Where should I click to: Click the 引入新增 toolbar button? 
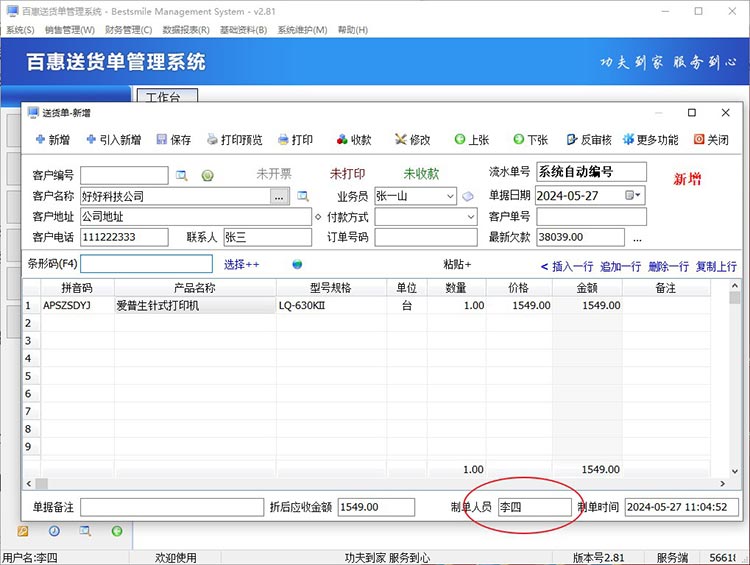pyautogui.click(x=113, y=140)
